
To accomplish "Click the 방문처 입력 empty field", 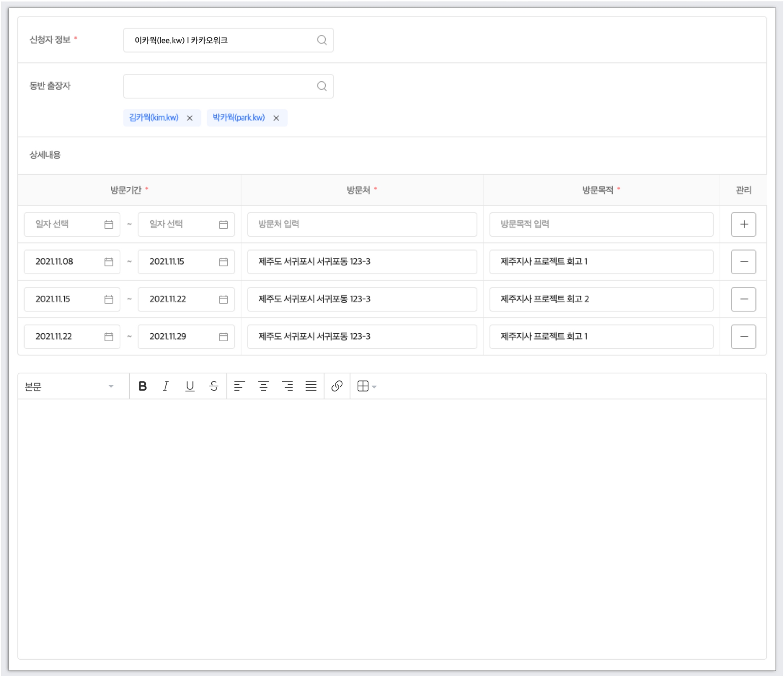I will pyautogui.click(x=362, y=224).
